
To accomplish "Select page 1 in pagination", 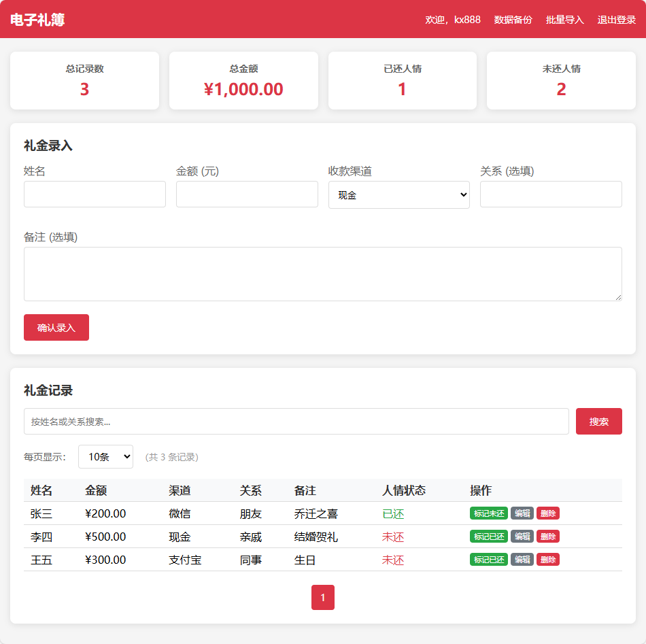I will (322, 598).
